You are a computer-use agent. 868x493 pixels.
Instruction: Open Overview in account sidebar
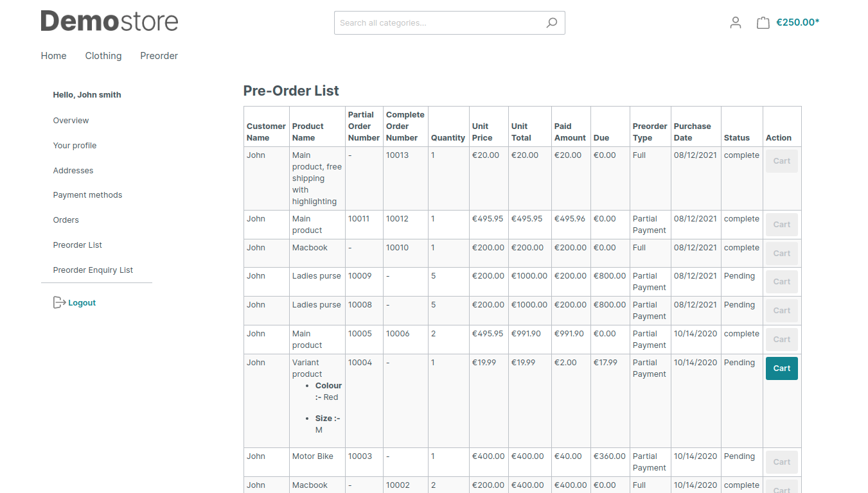71,121
